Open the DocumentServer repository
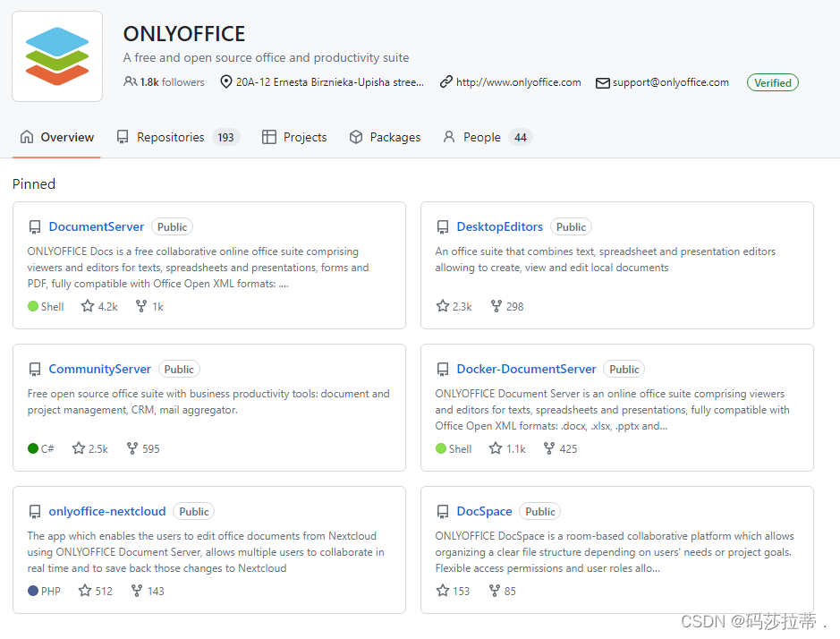Image resolution: width=840 pixels, height=639 pixels. (97, 226)
